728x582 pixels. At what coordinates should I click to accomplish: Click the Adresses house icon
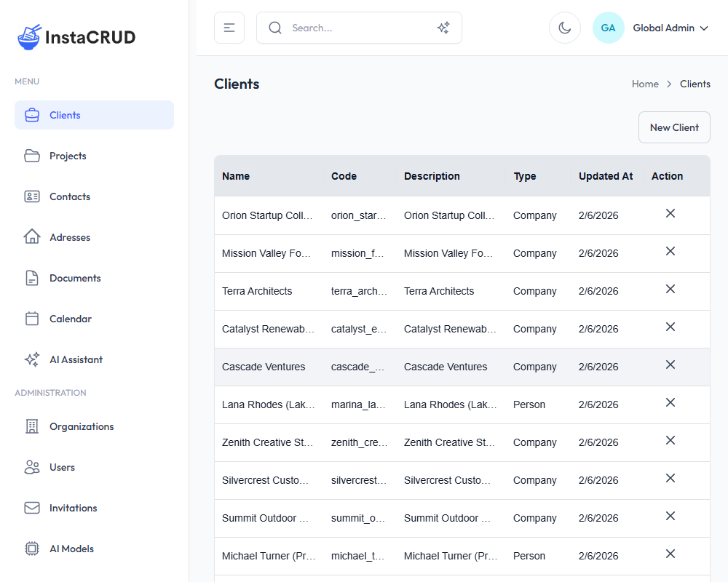point(32,237)
